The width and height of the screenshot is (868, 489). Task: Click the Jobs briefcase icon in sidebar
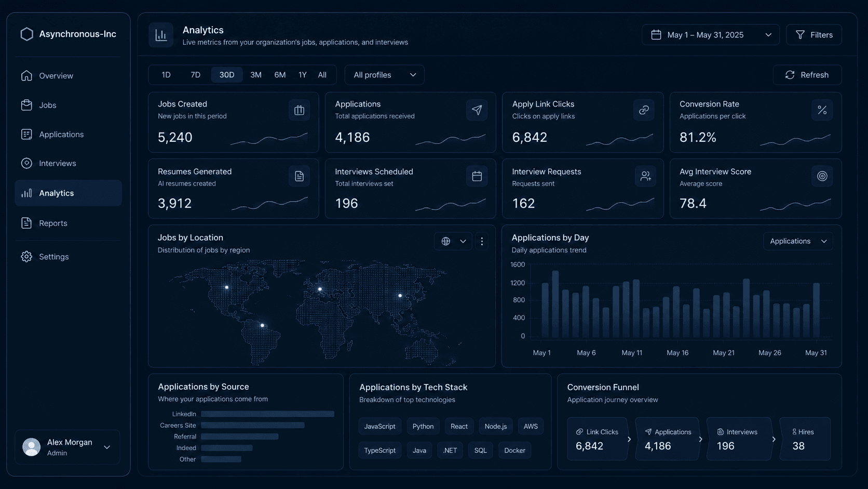[x=26, y=105]
